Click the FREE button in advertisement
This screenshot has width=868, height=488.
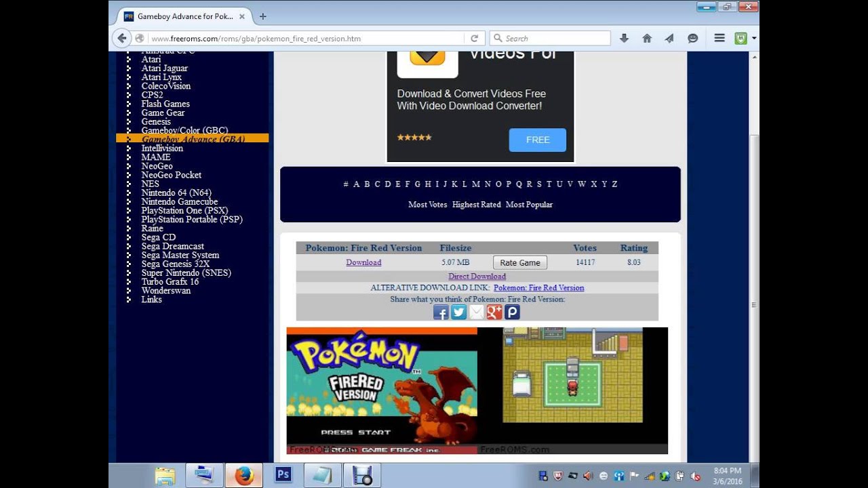point(538,140)
